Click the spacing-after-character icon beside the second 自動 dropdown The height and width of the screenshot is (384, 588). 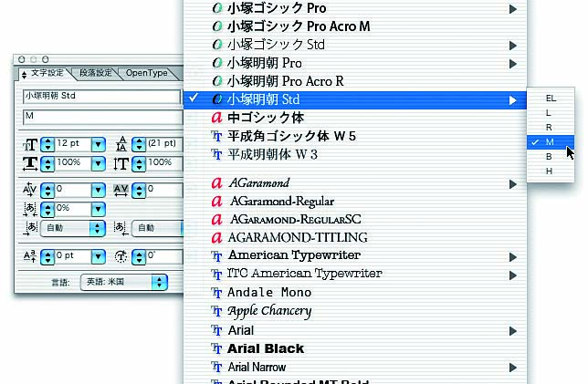click(121, 228)
